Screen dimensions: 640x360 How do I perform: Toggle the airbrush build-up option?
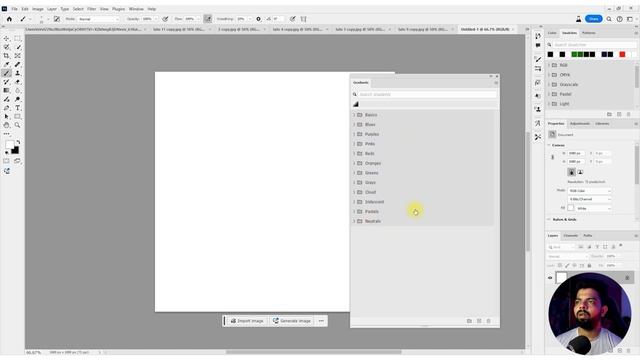click(208, 19)
